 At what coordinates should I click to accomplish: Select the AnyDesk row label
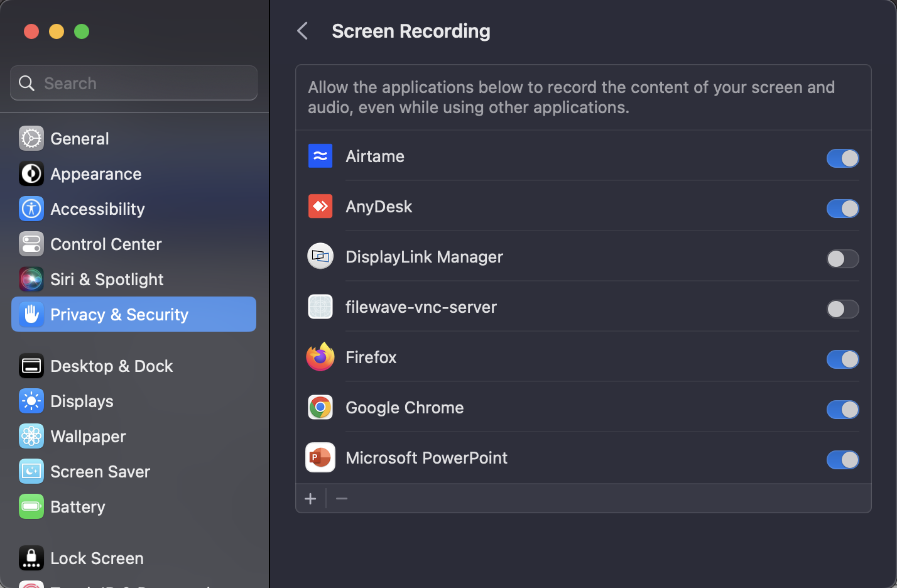tap(379, 207)
